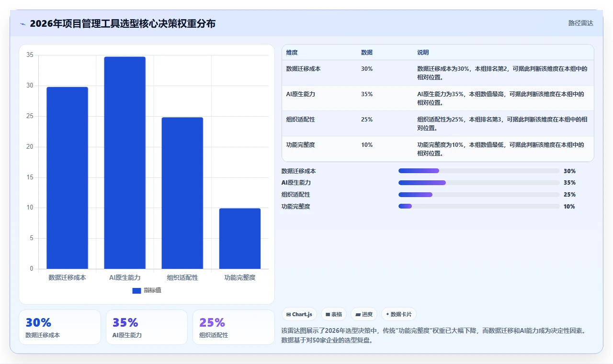Image resolution: width=613 pixels, height=364 pixels.
Task: Select the Chart.js tag chip
Action: 299,314
